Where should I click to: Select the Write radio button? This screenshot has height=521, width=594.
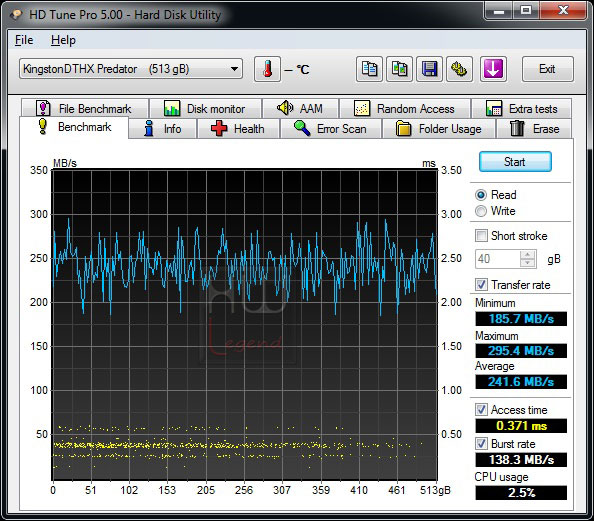[481, 211]
